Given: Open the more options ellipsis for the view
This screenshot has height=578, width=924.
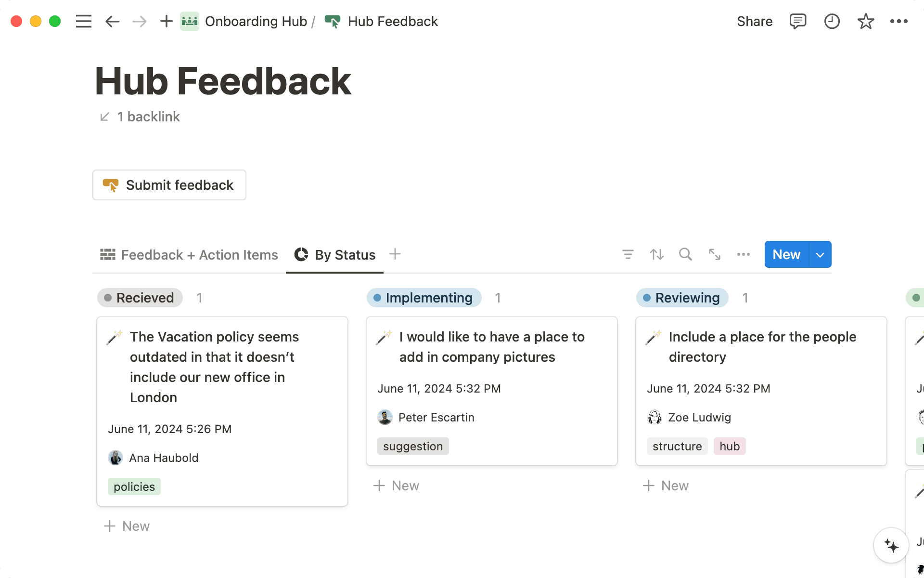Looking at the screenshot, I should (x=743, y=254).
